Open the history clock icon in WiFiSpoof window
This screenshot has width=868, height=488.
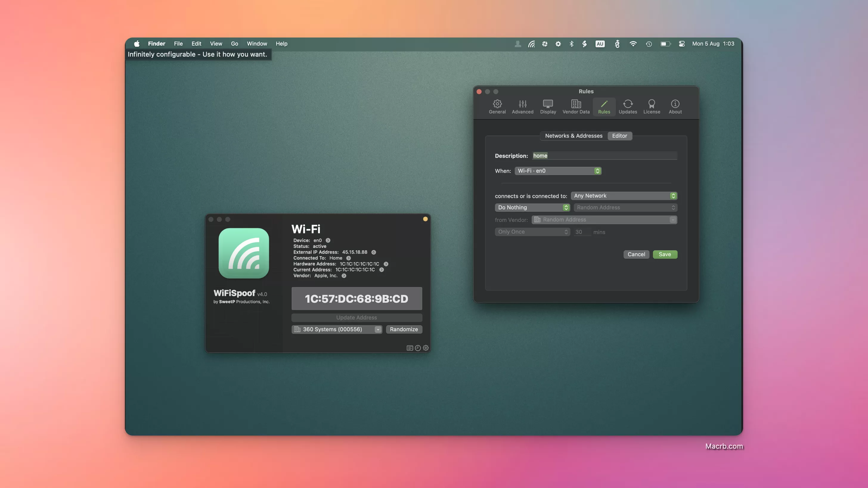418,348
